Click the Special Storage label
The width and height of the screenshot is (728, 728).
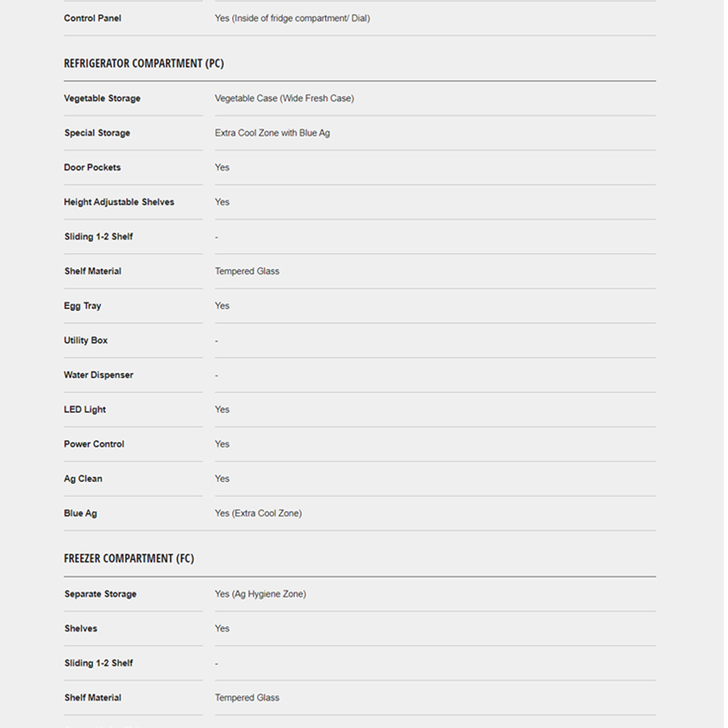97,133
